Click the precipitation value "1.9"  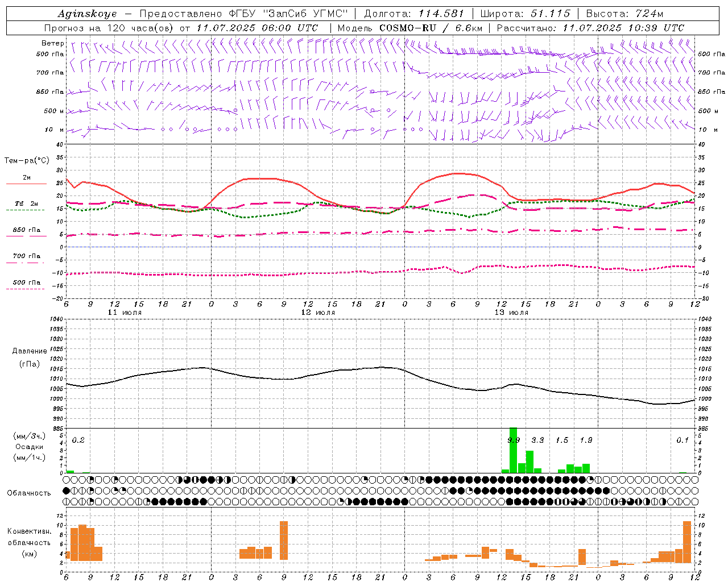[x=586, y=440]
